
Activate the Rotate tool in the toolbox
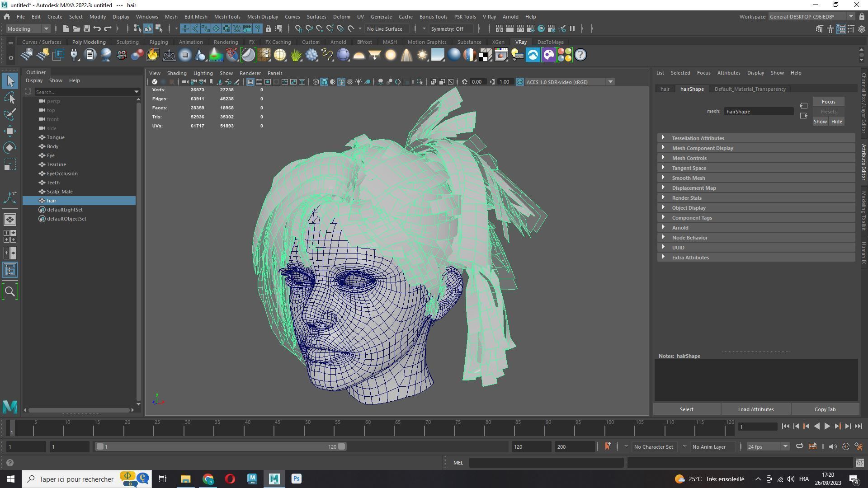[x=10, y=148]
